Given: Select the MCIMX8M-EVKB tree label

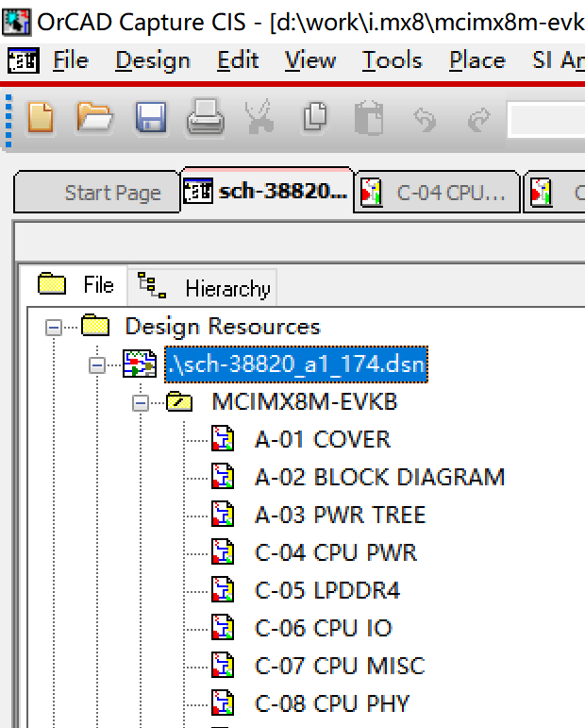Looking at the screenshot, I should pyautogui.click(x=305, y=401).
